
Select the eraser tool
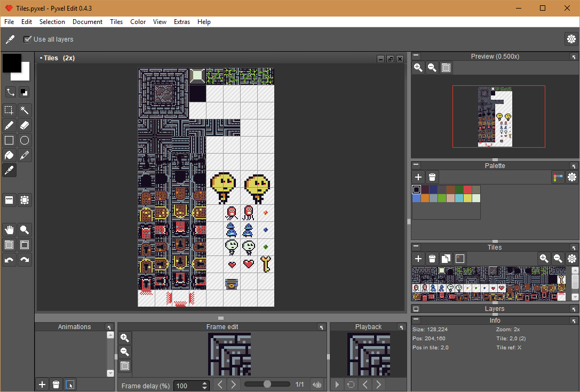25,125
